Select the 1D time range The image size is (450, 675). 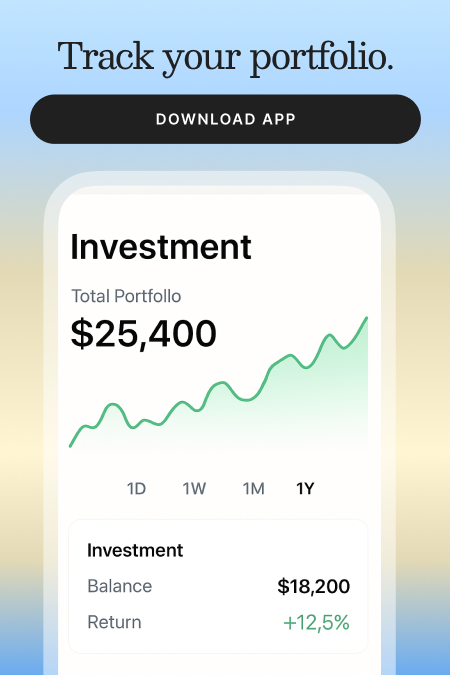coord(137,489)
